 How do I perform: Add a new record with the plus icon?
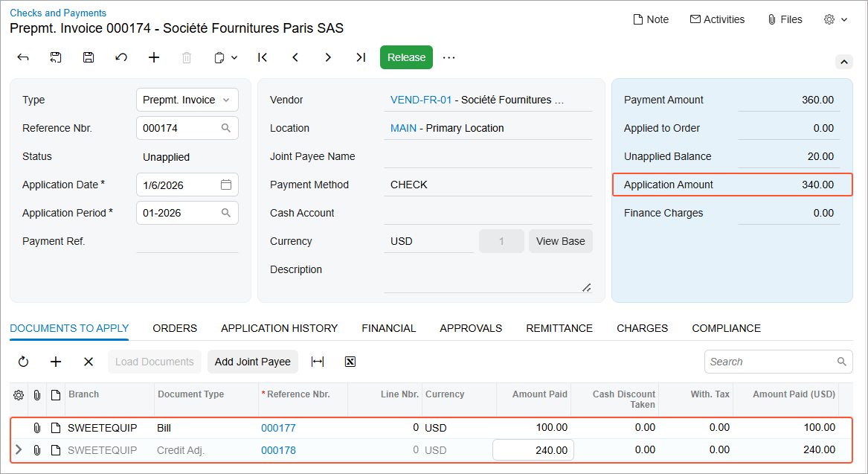tap(154, 57)
